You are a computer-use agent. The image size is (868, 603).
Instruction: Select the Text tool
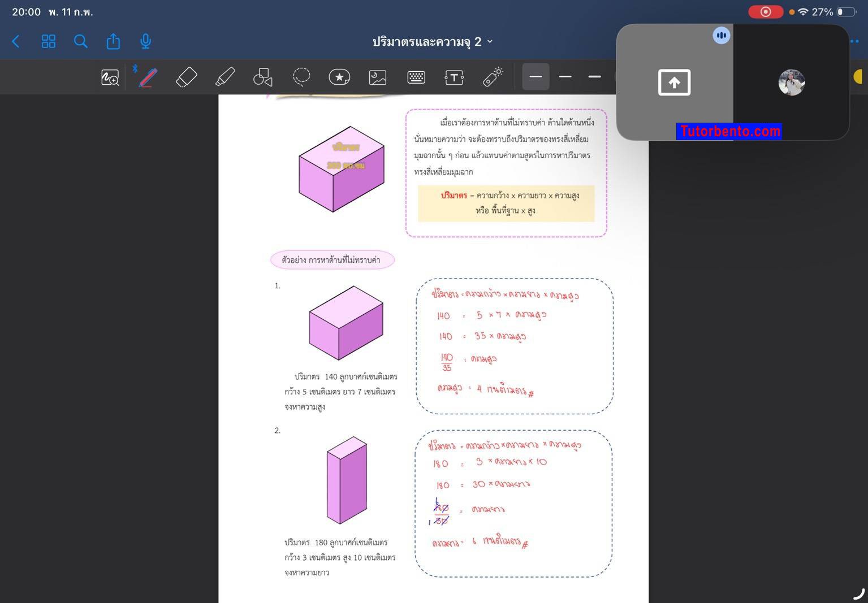click(x=454, y=77)
